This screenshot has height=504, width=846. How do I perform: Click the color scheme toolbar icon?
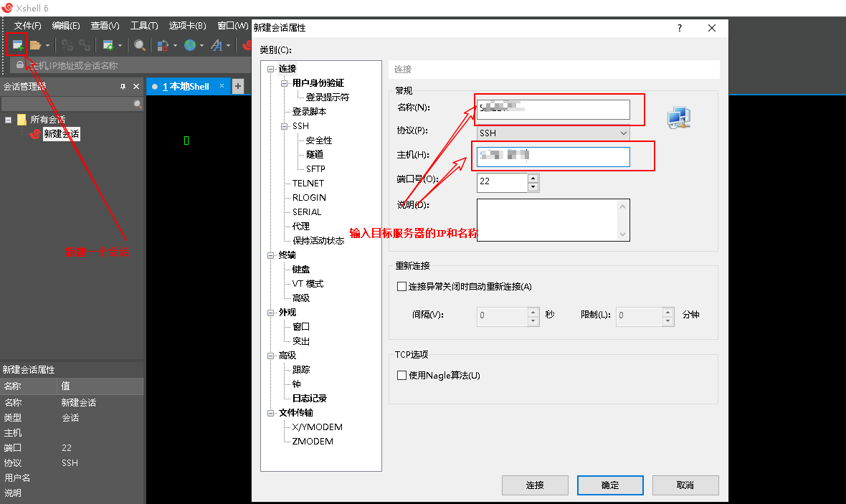pyautogui.click(x=163, y=45)
